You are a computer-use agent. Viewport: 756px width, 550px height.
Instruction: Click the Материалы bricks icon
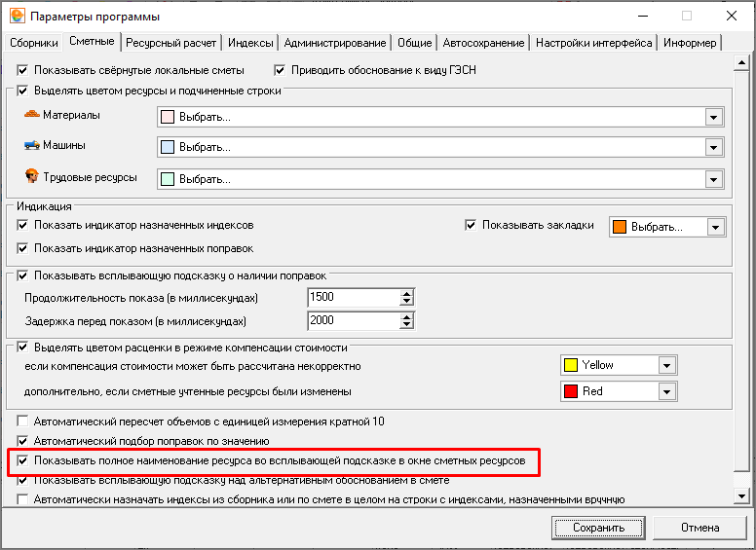tap(32, 115)
